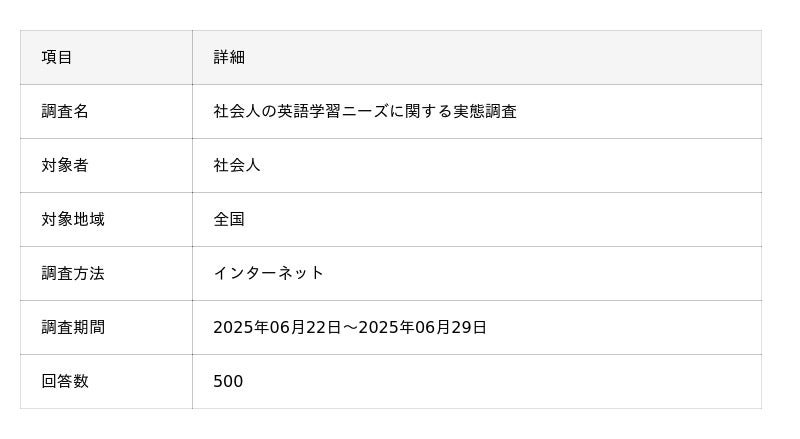
Task: Select the 調査期間 label cell
Action: [x=106, y=328]
